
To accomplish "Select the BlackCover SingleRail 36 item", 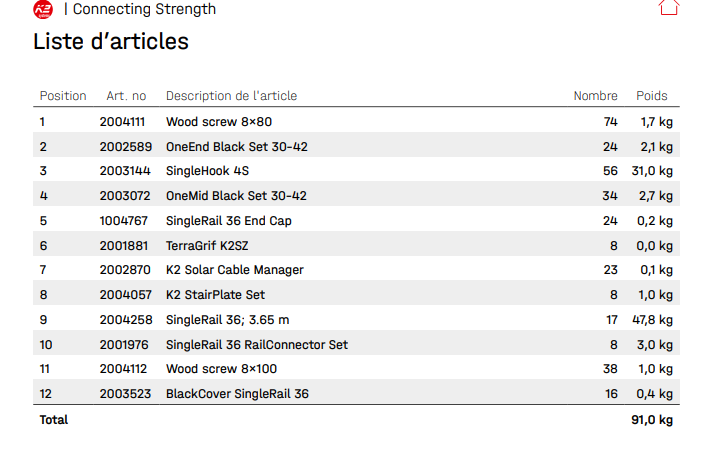I will (x=237, y=394).
